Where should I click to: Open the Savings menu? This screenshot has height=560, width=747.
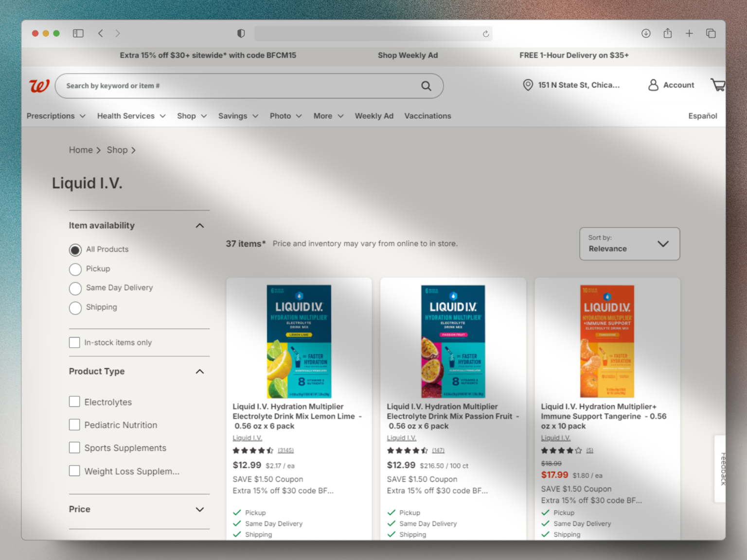point(238,116)
